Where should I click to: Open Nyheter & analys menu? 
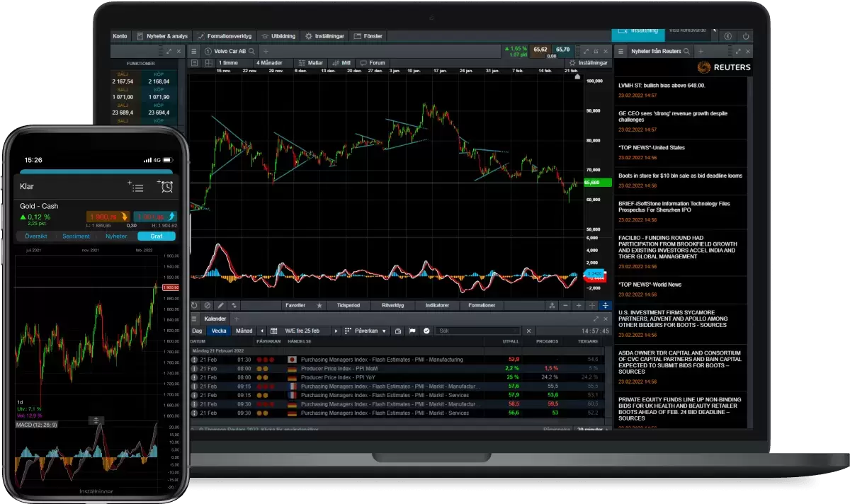pos(163,36)
